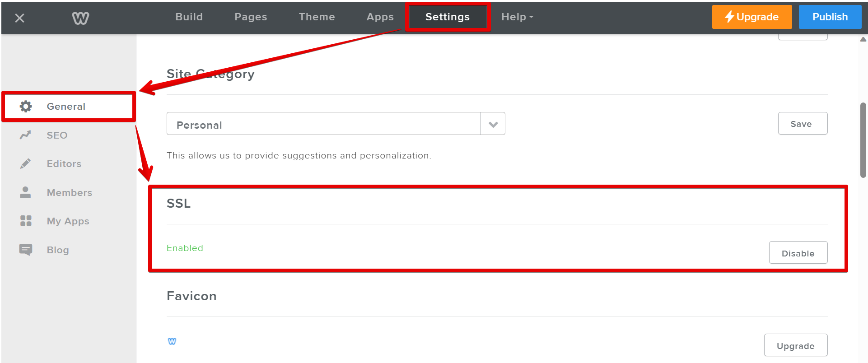Screen dimensions: 868x363
Task: Click the Blog speech bubble icon
Action: point(26,250)
